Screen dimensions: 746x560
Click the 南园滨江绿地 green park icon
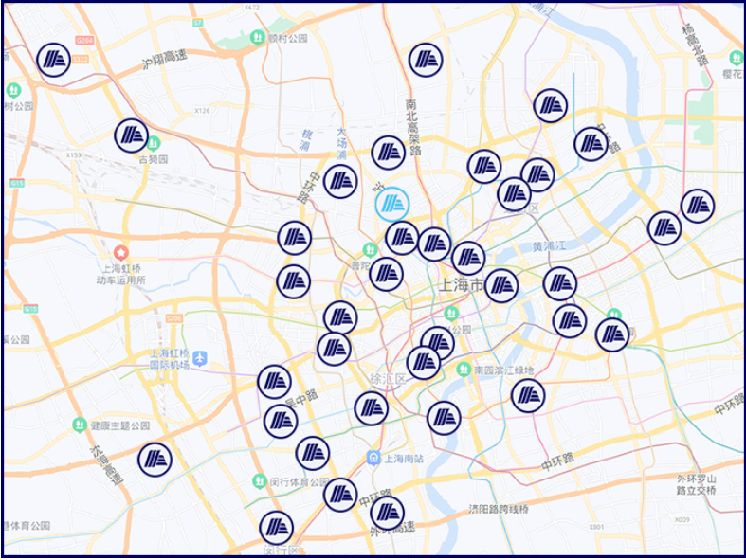tap(464, 370)
